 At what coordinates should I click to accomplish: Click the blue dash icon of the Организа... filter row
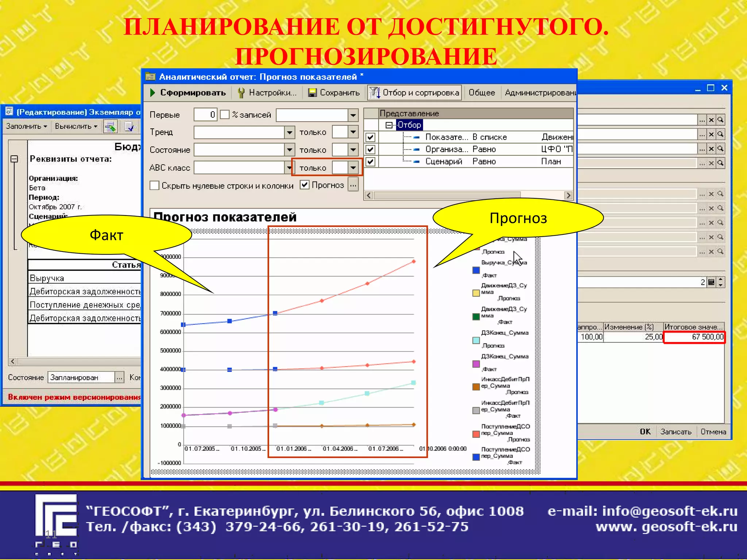(x=416, y=149)
